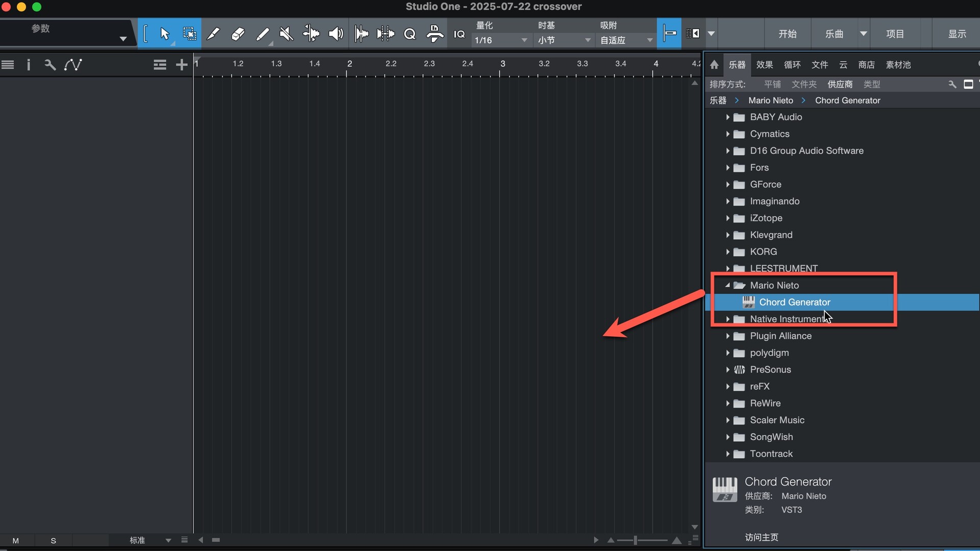The width and height of the screenshot is (980, 551).
Task: Add a new track with plus icon
Action: point(182,65)
